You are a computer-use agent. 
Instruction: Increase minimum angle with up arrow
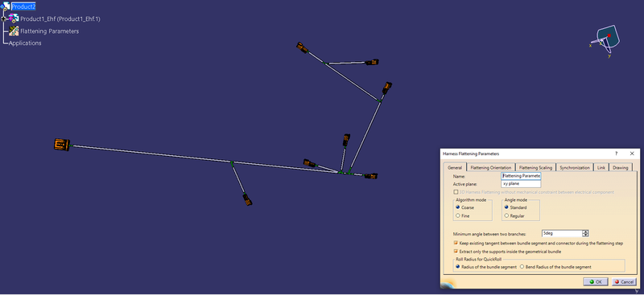(x=585, y=231)
